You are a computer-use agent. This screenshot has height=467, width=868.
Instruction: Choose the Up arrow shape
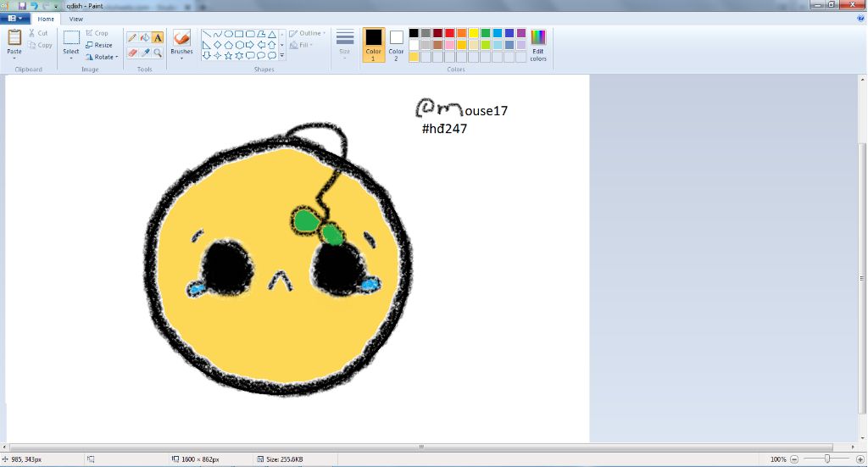coord(272,45)
